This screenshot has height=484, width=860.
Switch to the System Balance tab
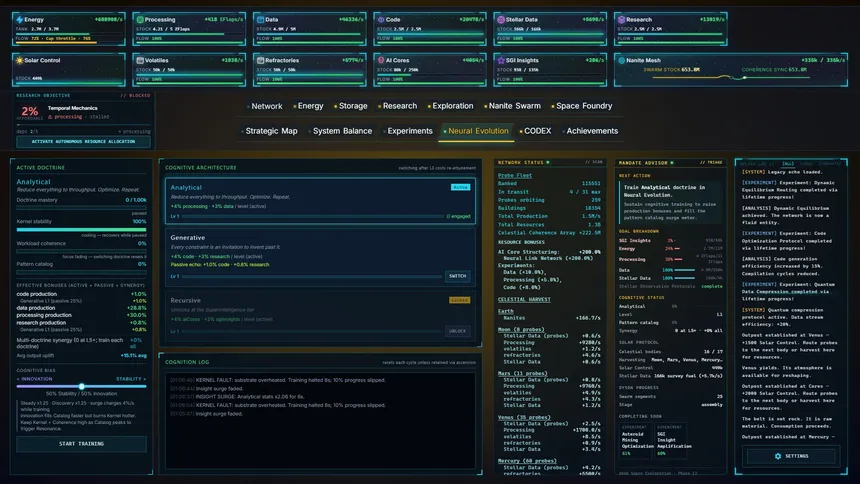pos(341,131)
